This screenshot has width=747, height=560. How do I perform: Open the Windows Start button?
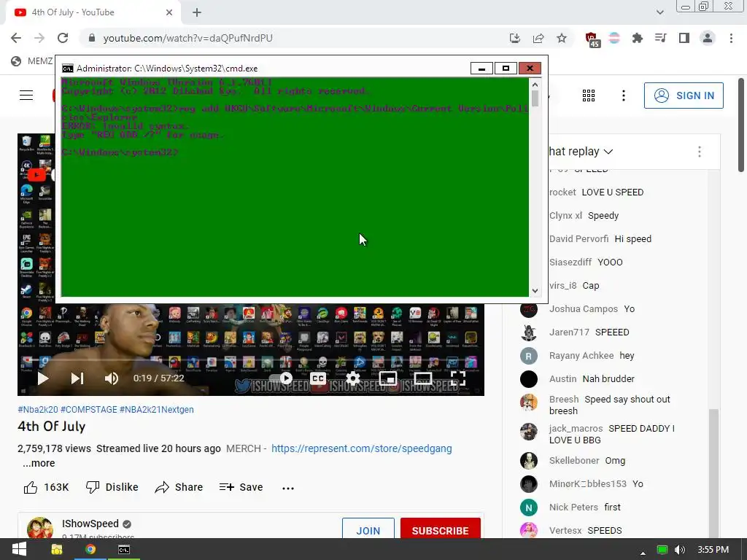coord(19,550)
